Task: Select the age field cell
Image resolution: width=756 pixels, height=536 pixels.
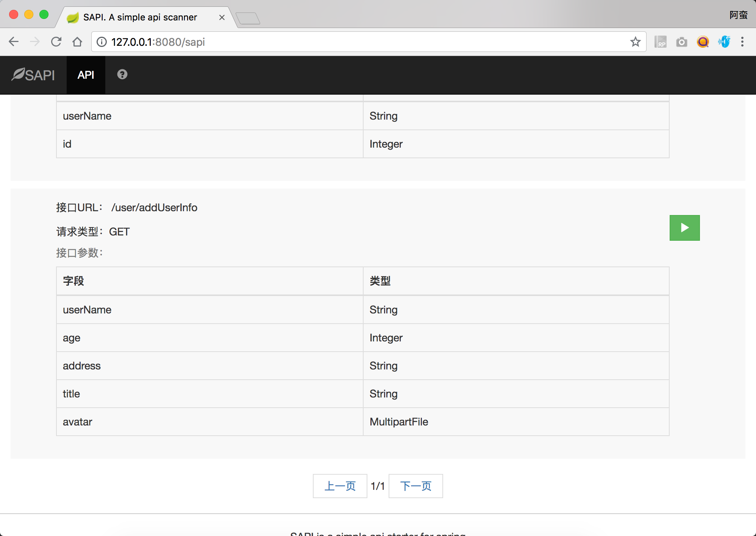Action: [x=209, y=338]
